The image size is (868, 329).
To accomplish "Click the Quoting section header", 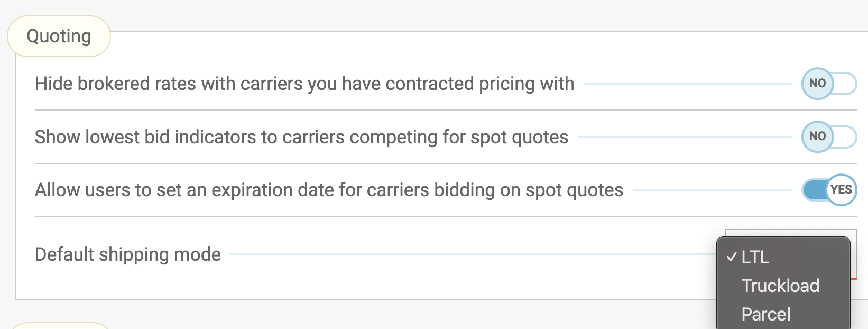I will (x=59, y=36).
